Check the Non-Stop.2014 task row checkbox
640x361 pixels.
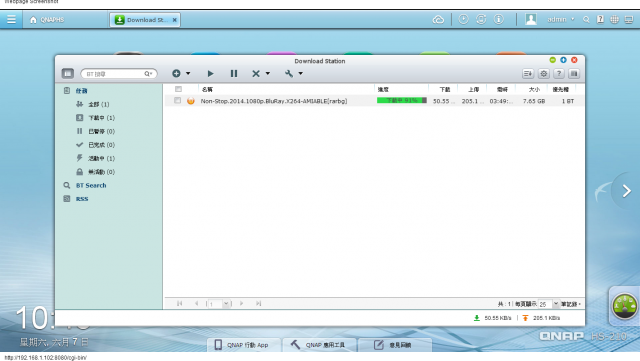pyautogui.click(x=177, y=100)
